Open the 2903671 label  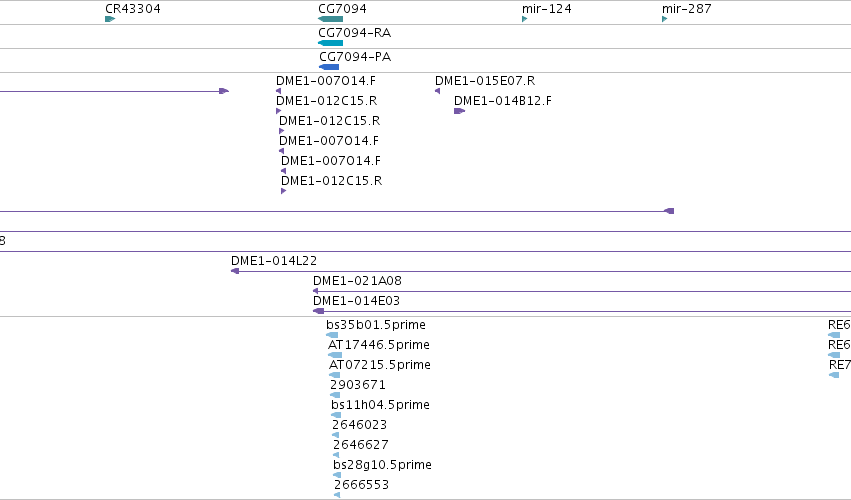(358, 385)
